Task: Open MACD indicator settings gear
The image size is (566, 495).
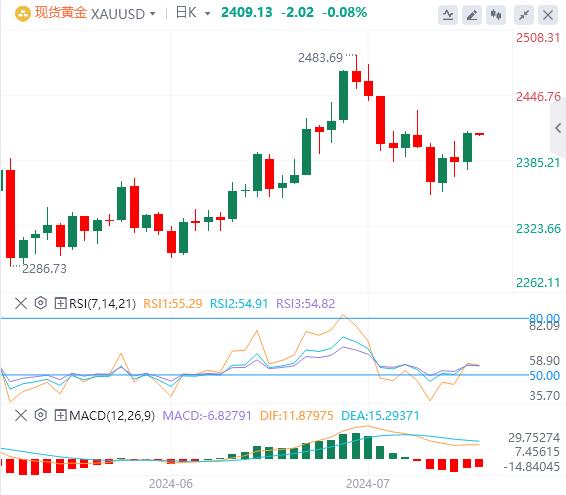Action: (41, 415)
